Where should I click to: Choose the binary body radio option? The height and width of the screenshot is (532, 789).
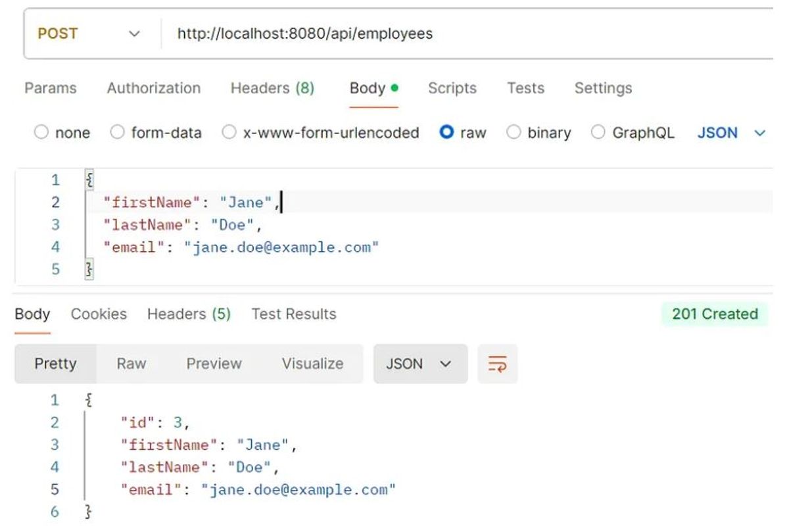point(514,133)
